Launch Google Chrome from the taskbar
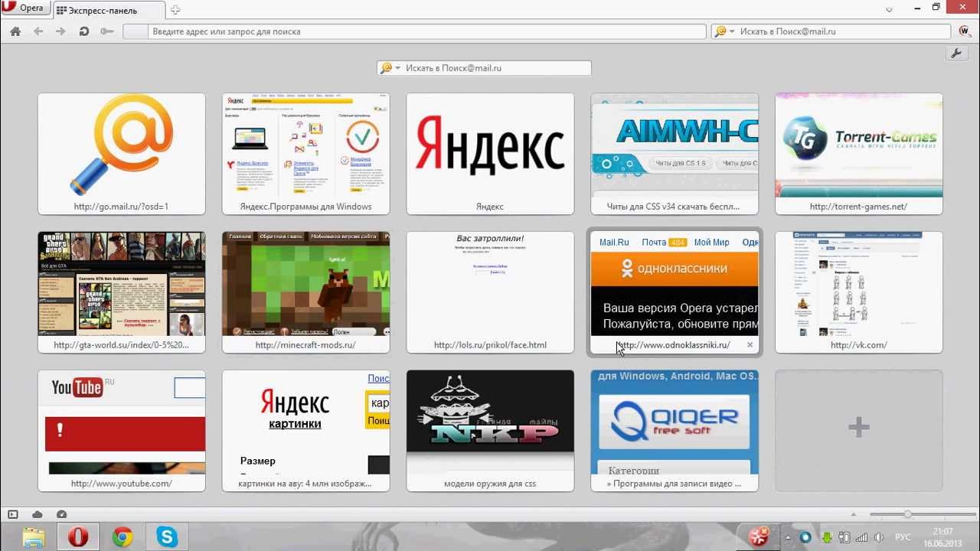 pyautogui.click(x=122, y=537)
